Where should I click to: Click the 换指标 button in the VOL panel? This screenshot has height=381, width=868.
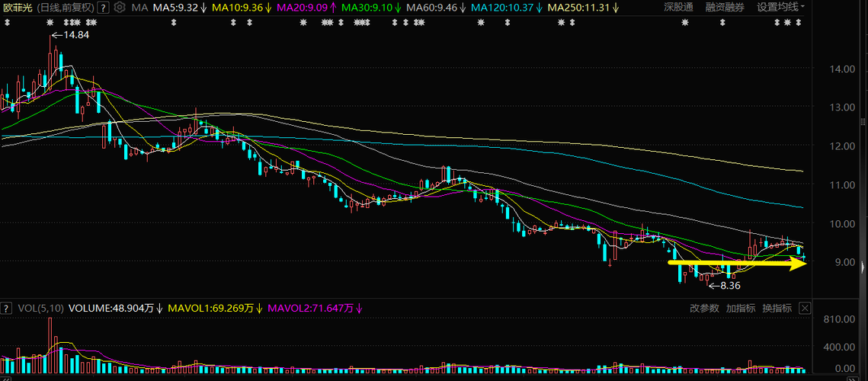point(777,309)
